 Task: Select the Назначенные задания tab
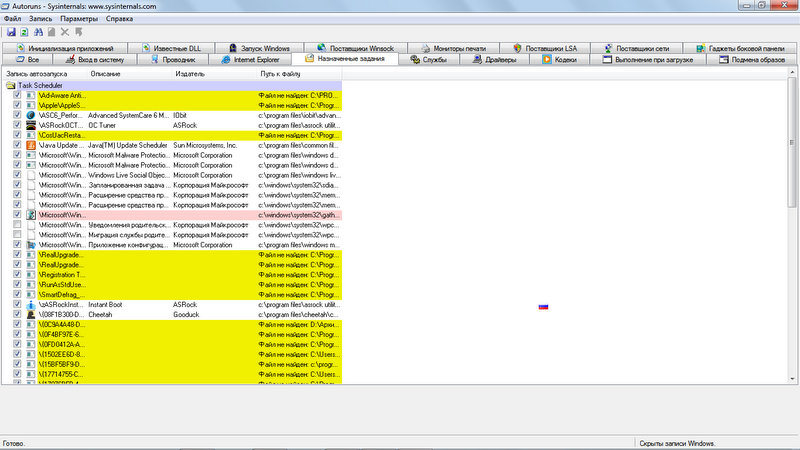pyautogui.click(x=344, y=59)
